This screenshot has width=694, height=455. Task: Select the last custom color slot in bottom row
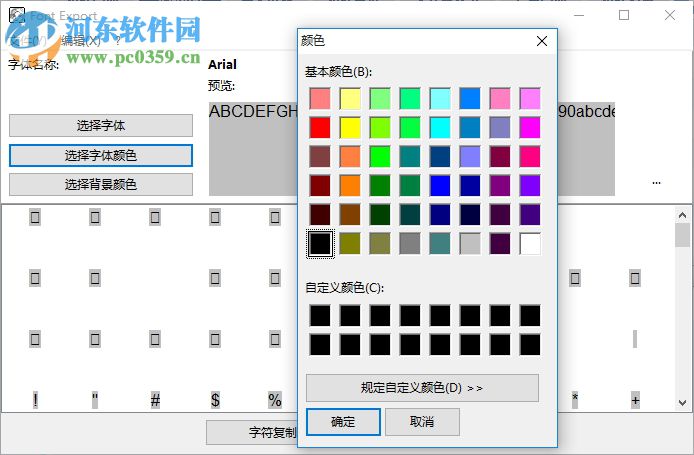[x=530, y=345]
